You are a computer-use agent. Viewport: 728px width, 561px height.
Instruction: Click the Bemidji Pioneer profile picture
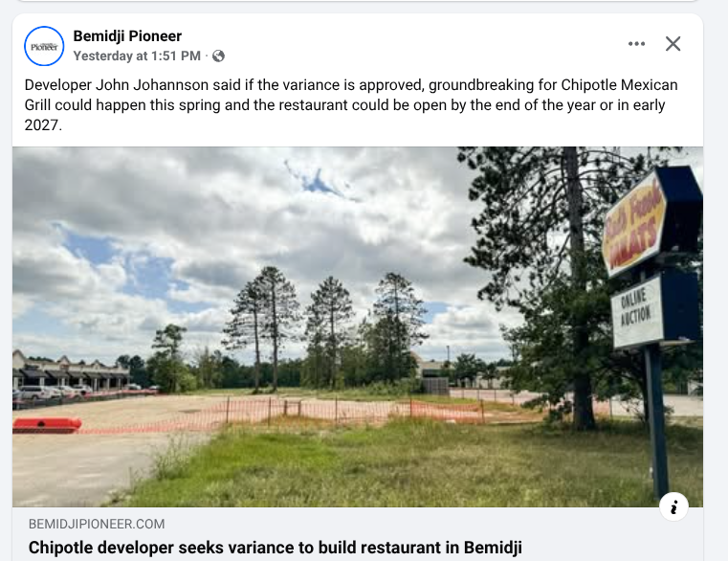click(x=44, y=46)
